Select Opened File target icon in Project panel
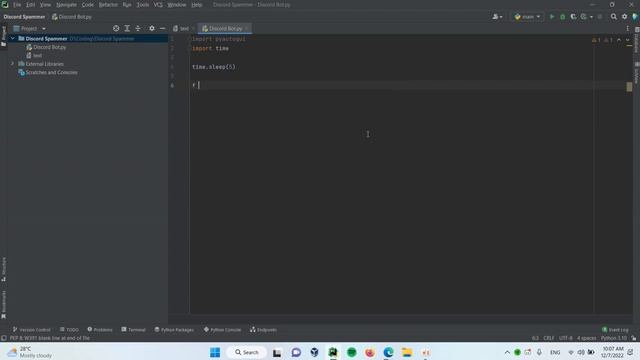 pyautogui.click(x=116, y=29)
